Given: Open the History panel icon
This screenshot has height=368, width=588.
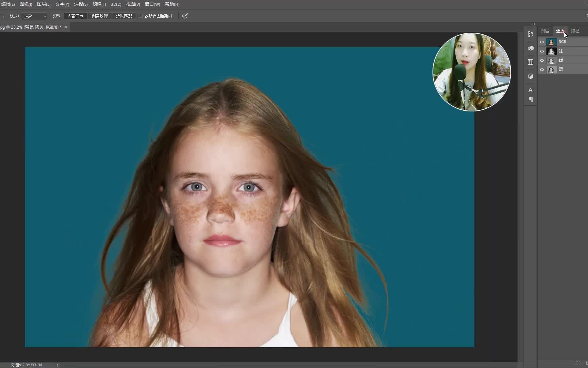Looking at the screenshot, I should click(530, 34).
